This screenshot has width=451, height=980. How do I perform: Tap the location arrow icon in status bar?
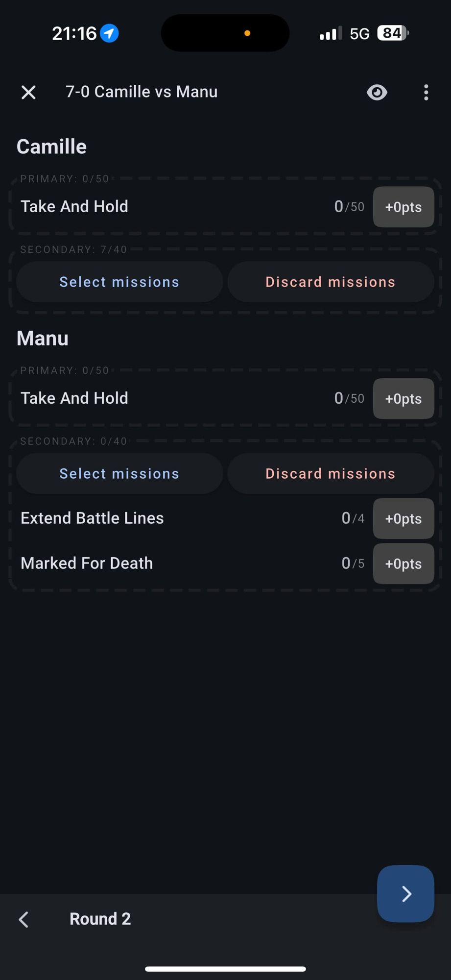109,33
